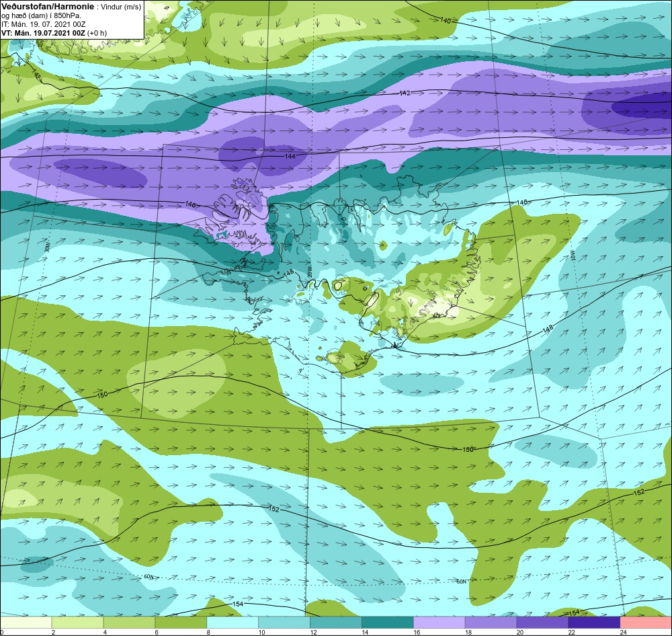
Task: Click the 'Veðurstofan/Harmonie' title text
Action: (x=47, y=7)
